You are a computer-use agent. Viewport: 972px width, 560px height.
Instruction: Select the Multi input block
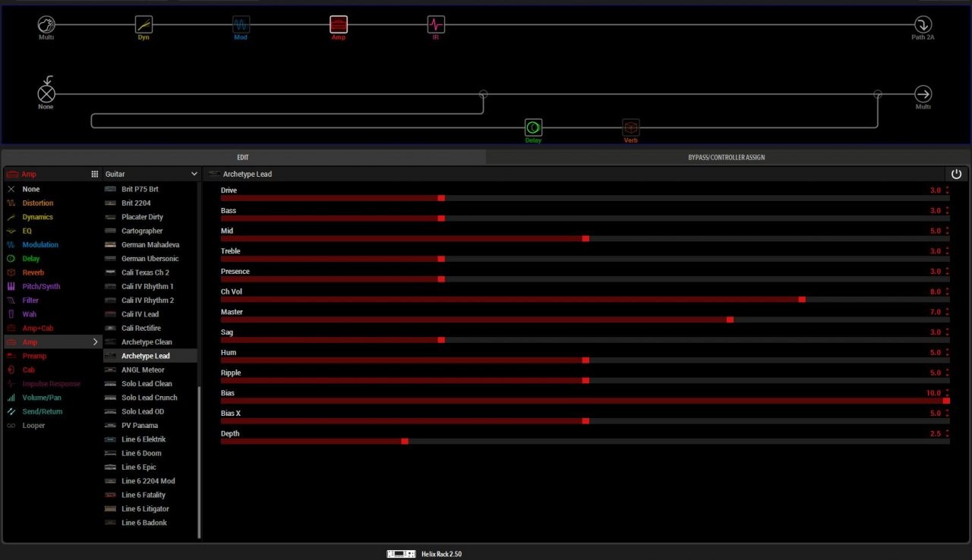click(x=46, y=25)
